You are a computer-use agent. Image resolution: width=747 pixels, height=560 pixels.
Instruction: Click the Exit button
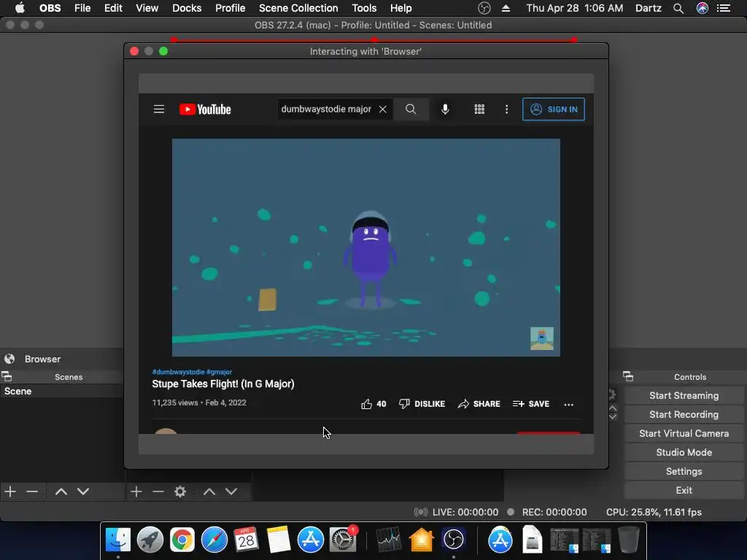(684, 491)
